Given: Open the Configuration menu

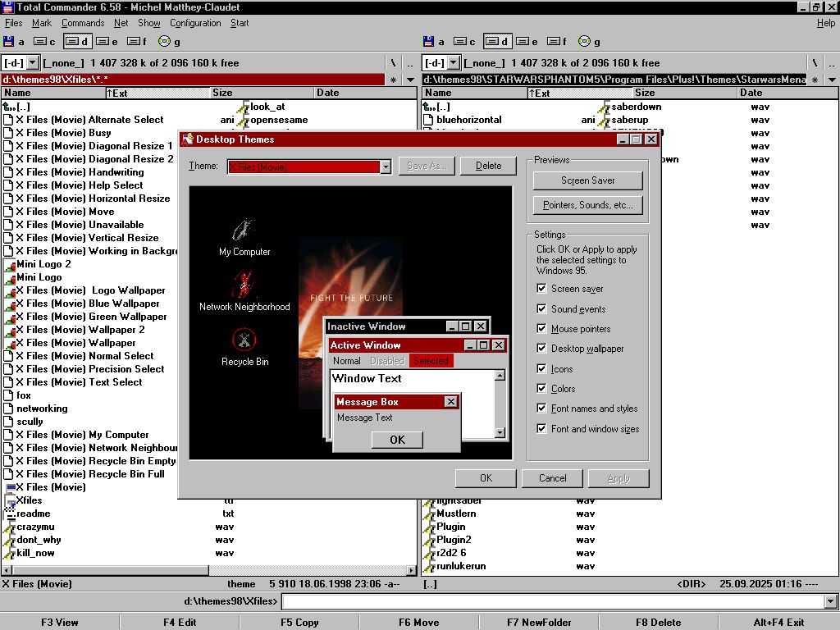Looking at the screenshot, I should pos(195,23).
